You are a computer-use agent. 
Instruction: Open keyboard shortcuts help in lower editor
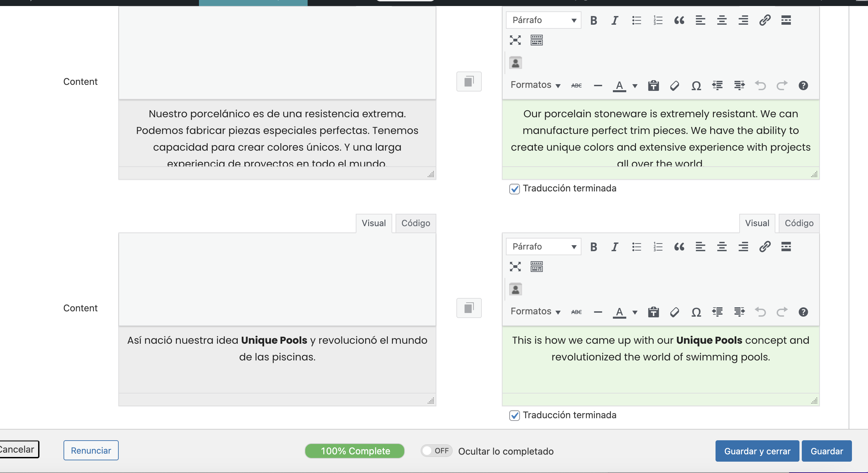point(803,312)
